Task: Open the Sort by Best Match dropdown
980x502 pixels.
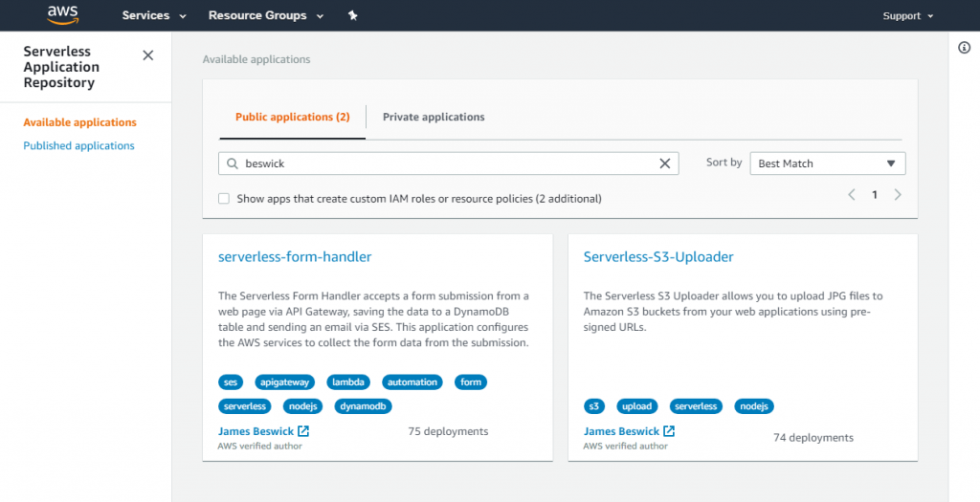Action: point(827,164)
